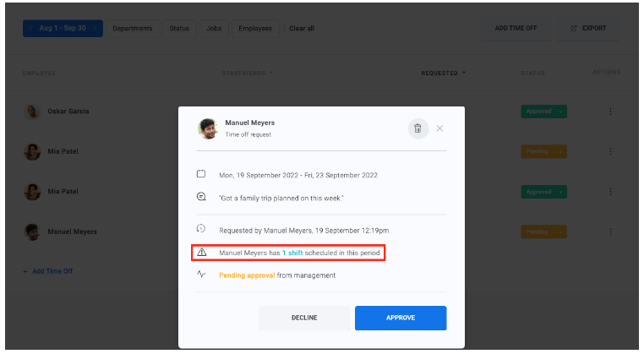Approve the time off request
Viewport: 644px width, 354px height.
coord(401,318)
